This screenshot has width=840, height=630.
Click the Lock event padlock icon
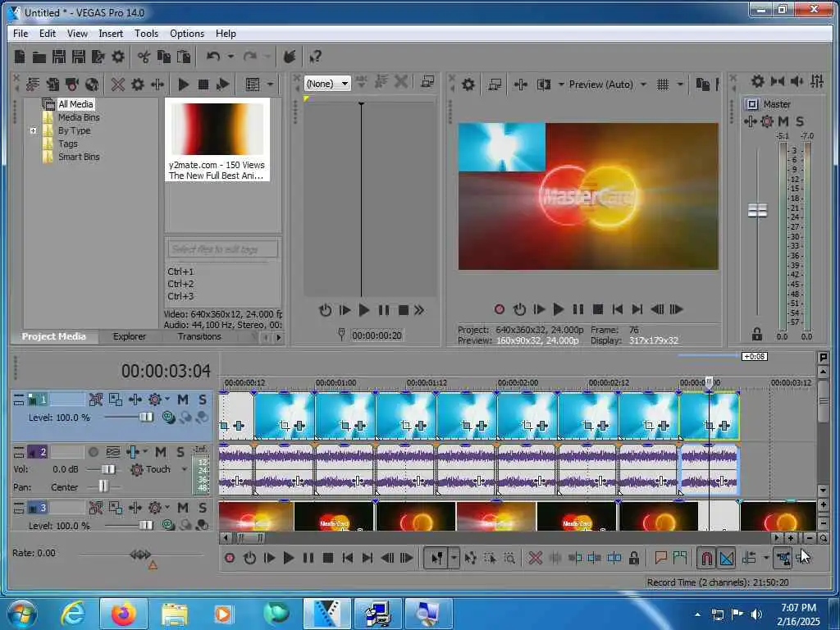click(634, 558)
